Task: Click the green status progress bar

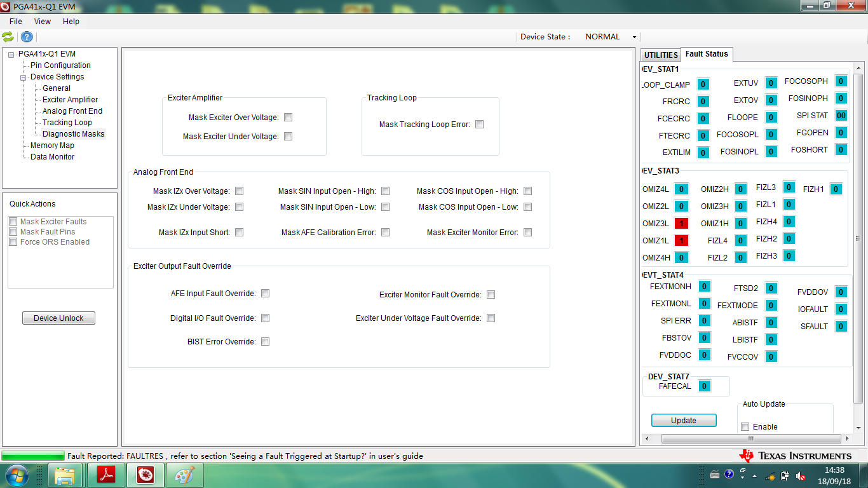Action: [33, 456]
